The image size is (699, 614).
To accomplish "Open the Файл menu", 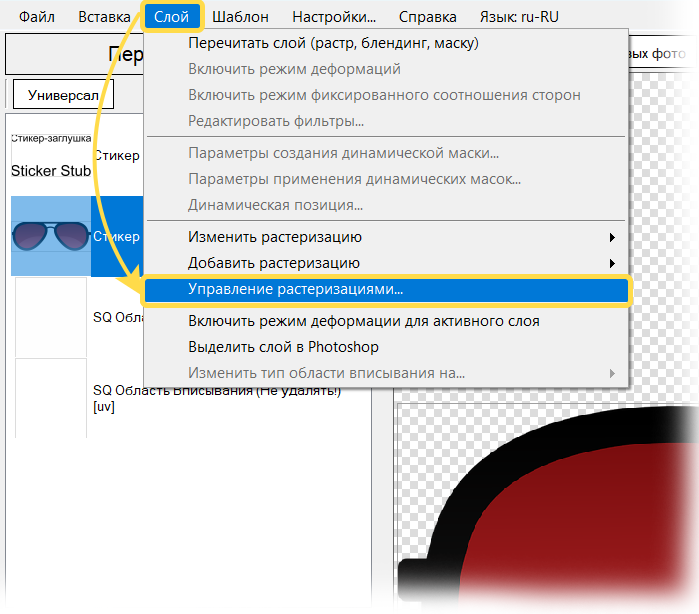I will pos(37,17).
